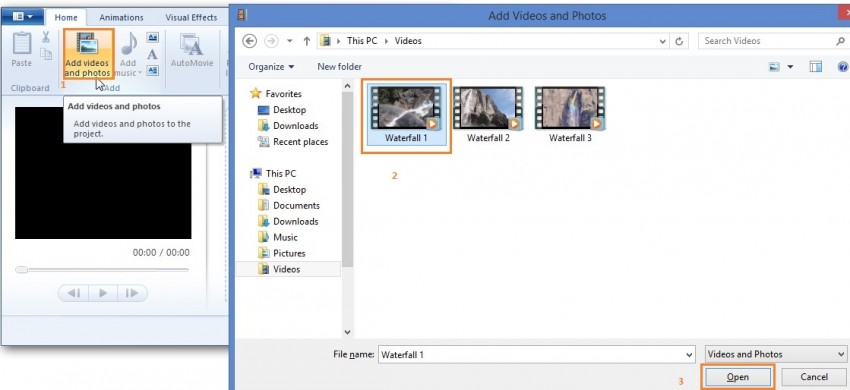Click the Play button under the preview
850x390 pixels.
[x=102, y=293]
